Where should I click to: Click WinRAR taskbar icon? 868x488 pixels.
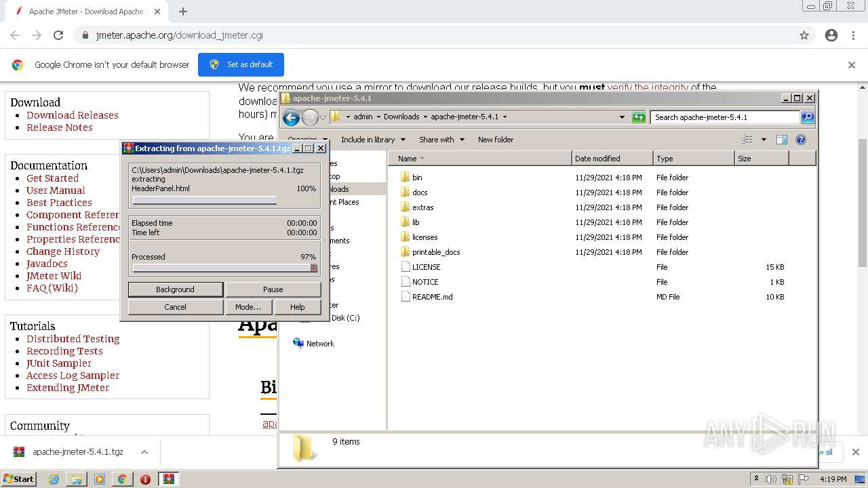(x=168, y=479)
